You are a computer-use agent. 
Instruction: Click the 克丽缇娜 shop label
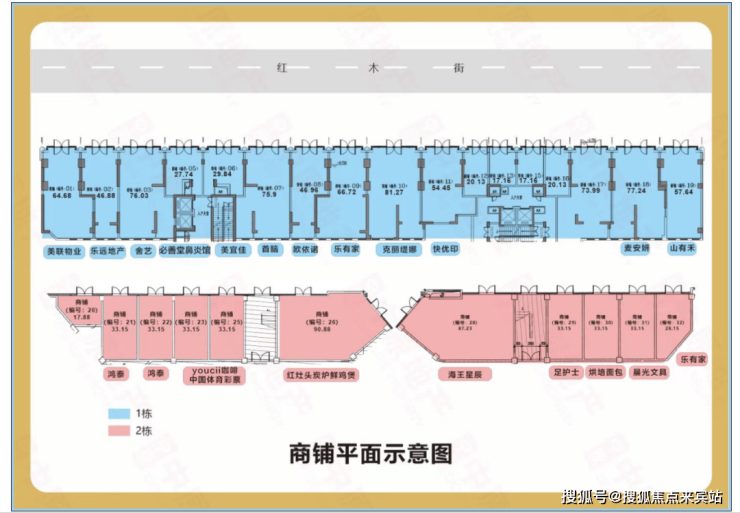coord(399,250)
